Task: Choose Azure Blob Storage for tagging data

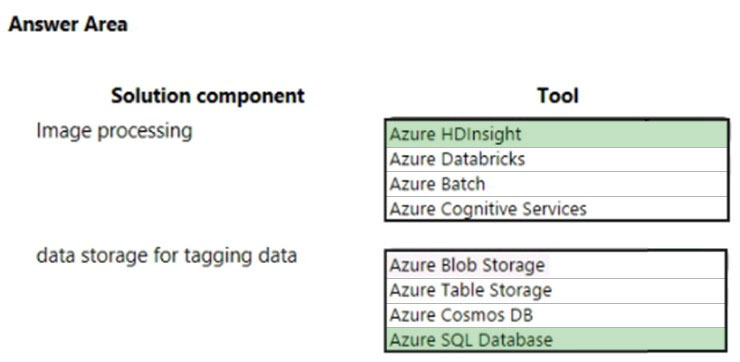Action: pos(556,265)
